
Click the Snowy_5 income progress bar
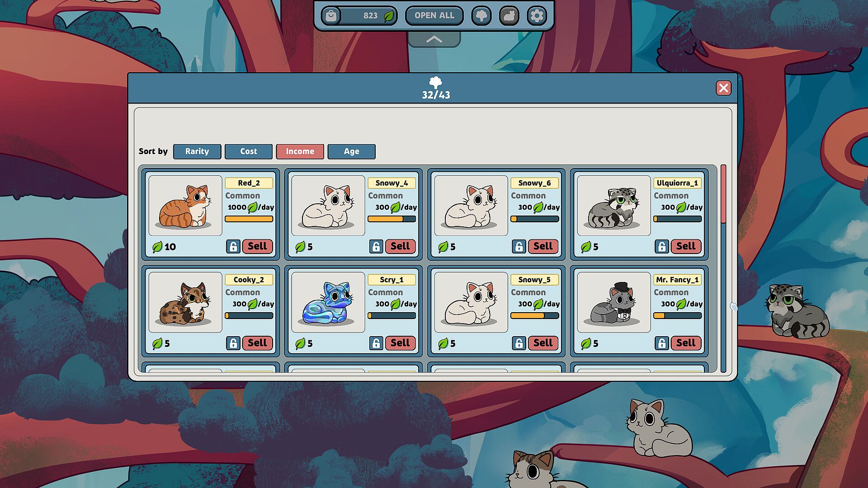coord(534,316)
